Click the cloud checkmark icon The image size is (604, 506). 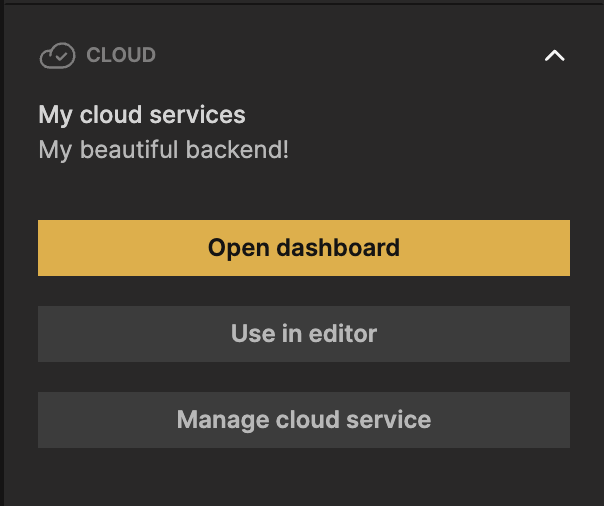[57, 56]
